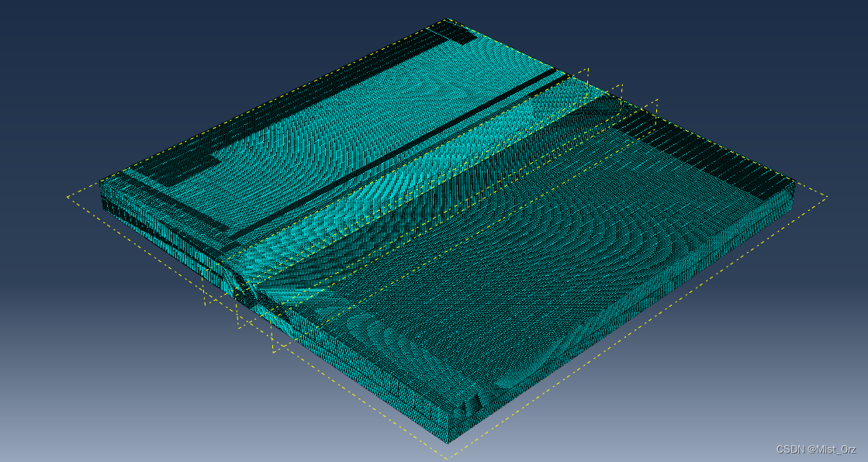Select the leftmost corner of the meshed plate
868x462 pixels.
102,199
